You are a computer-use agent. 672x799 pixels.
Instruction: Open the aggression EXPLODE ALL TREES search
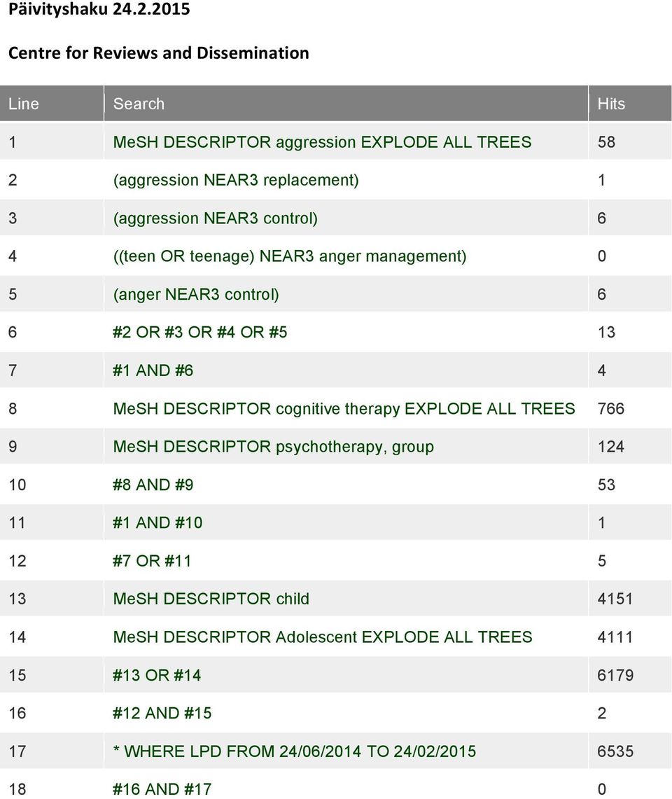[322, 141]
